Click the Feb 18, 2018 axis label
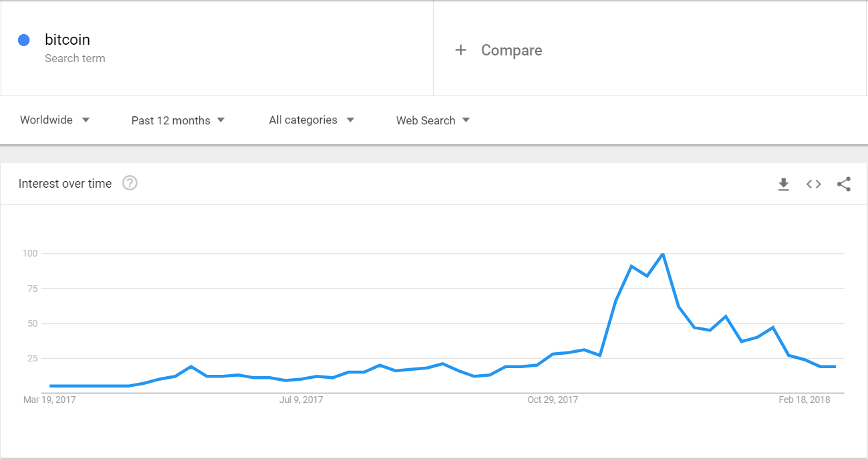 pos(805,400)
